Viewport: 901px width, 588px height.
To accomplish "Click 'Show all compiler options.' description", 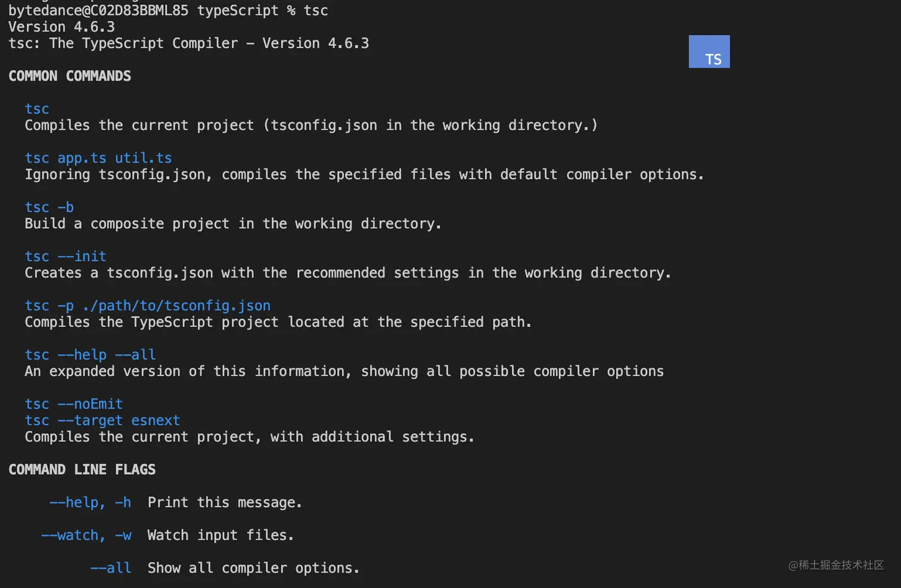I will click(x=253, y=568).
